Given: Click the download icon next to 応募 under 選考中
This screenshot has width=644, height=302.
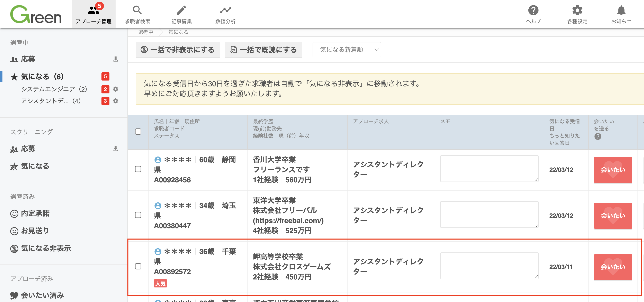Looking at the screenshot, I should pos(115,59).
